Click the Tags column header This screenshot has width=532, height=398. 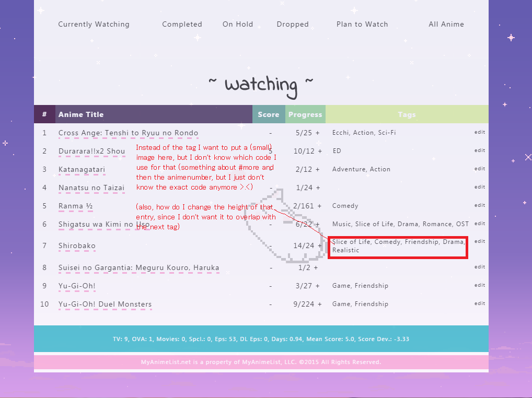[x=407, y=114]
